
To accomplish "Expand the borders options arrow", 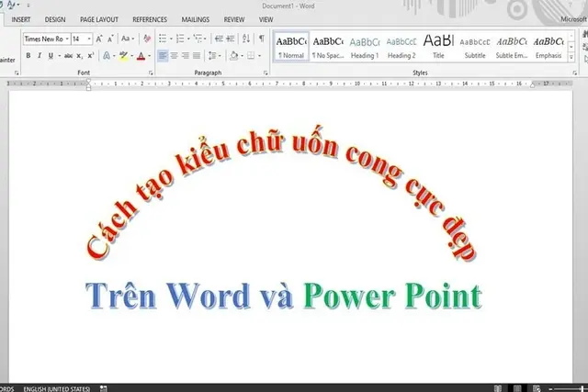I will click(x=259, y=56).
